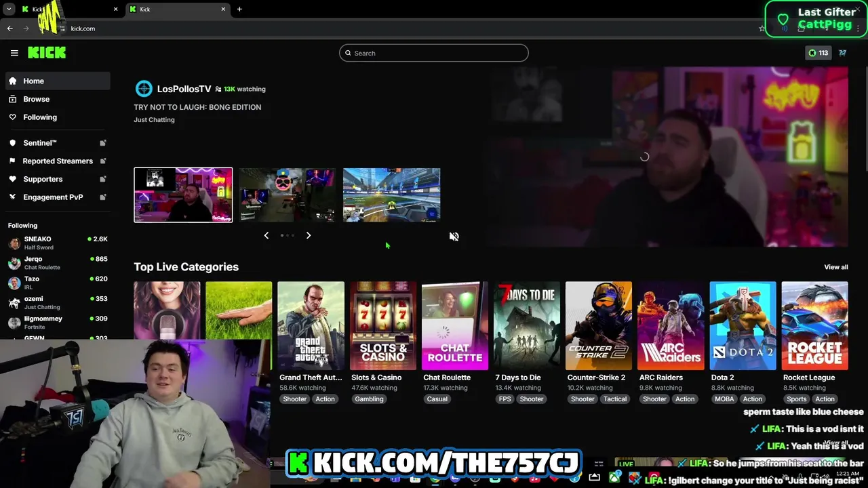Select Browse in the sidebar
This screenshot has width=868, height=488.
(x=58, y=99)
